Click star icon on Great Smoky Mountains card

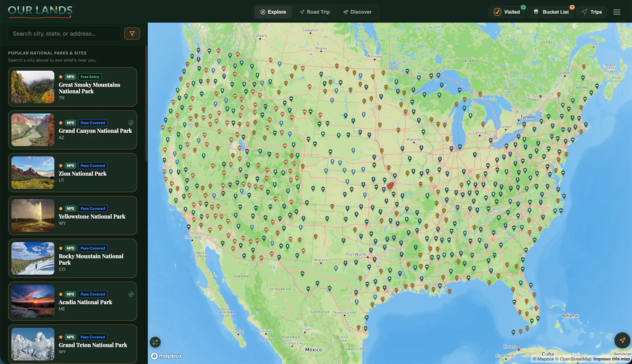point(61,77)
